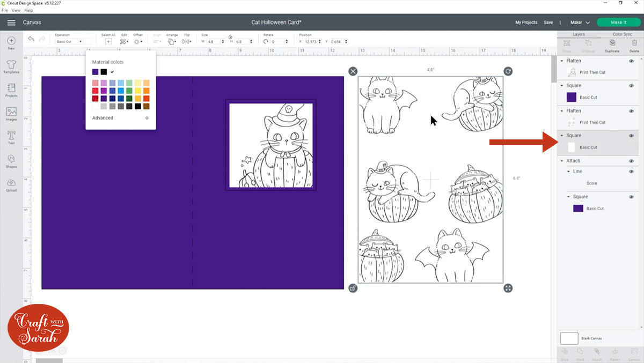The width and height of the screenshot is (644, 363).
Task: Collapse the Attach group in layers
Action: pyautogui.click(x=562, y=161)
